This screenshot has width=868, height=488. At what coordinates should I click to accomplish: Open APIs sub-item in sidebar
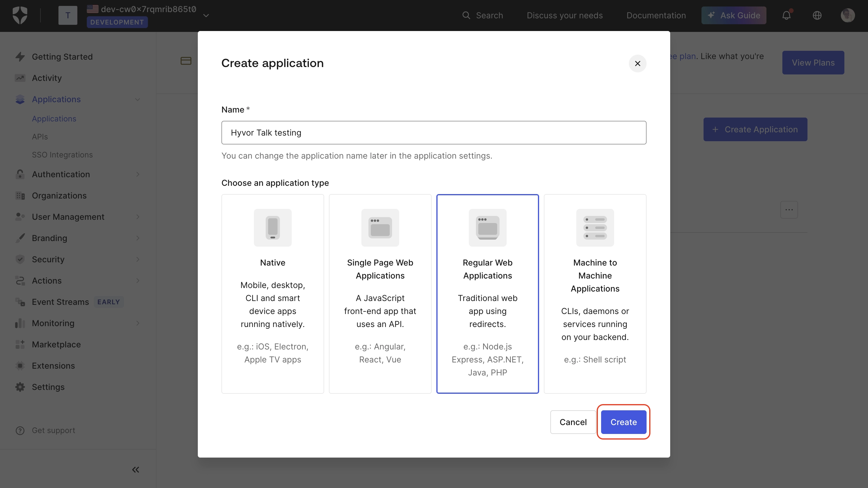coord(40,136)
